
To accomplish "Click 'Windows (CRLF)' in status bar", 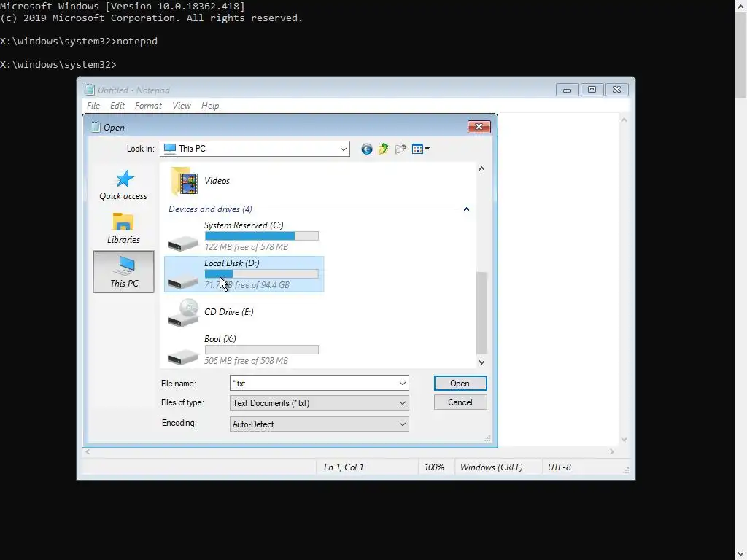I will 491,467.
